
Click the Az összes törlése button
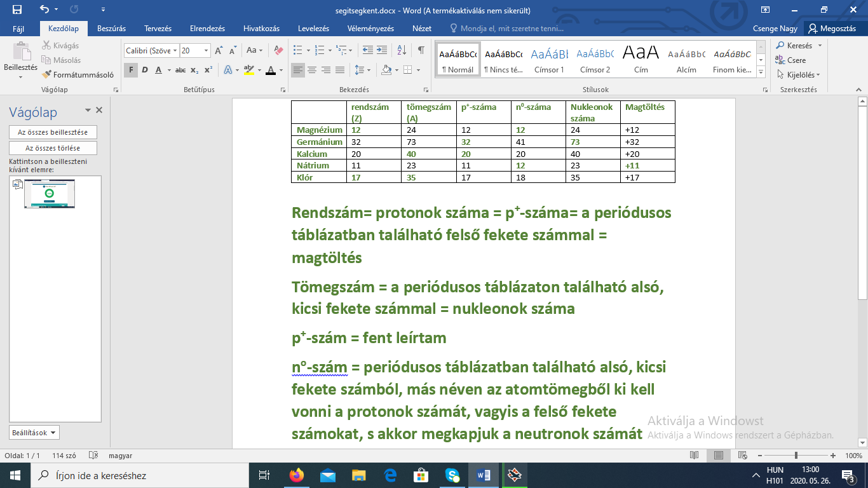(x=53, y=148)
